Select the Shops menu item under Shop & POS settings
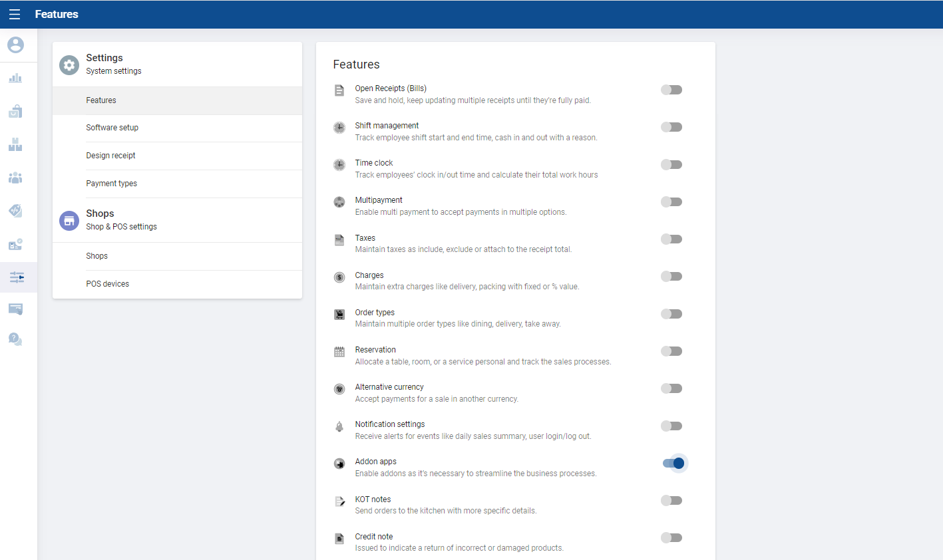 [96, 256]
